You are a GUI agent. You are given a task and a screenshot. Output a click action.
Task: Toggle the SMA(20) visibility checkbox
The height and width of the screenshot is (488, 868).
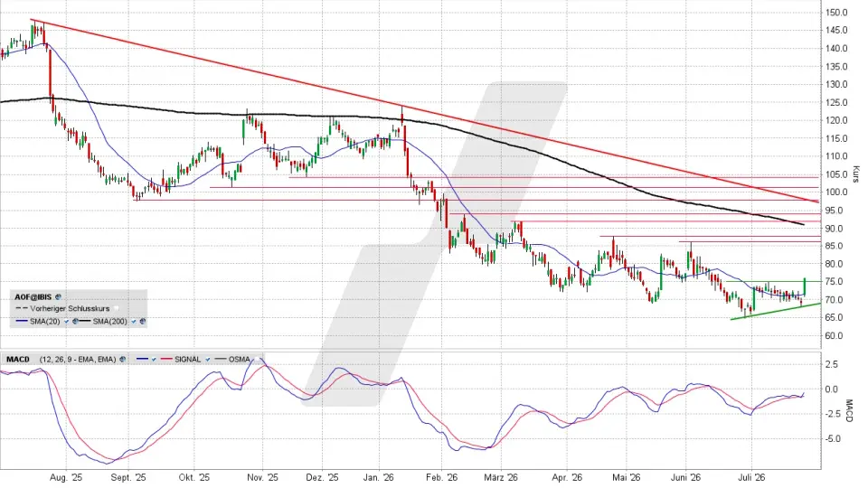coord(66,322)
